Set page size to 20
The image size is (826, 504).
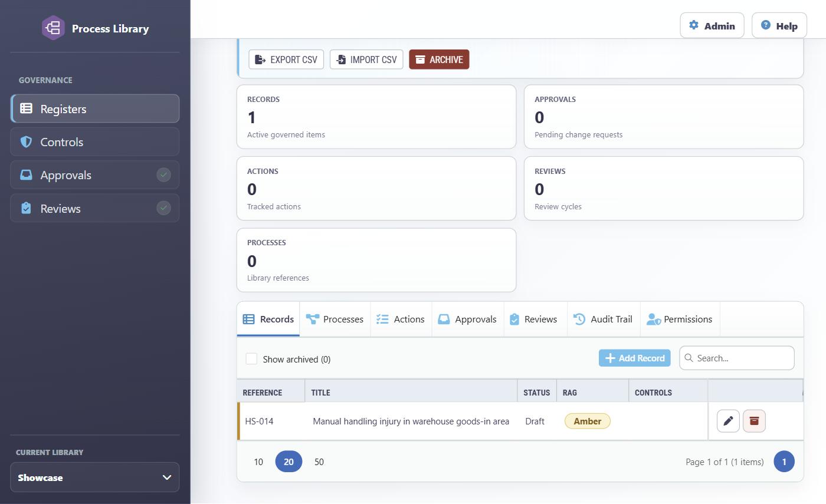click(289, 462)
